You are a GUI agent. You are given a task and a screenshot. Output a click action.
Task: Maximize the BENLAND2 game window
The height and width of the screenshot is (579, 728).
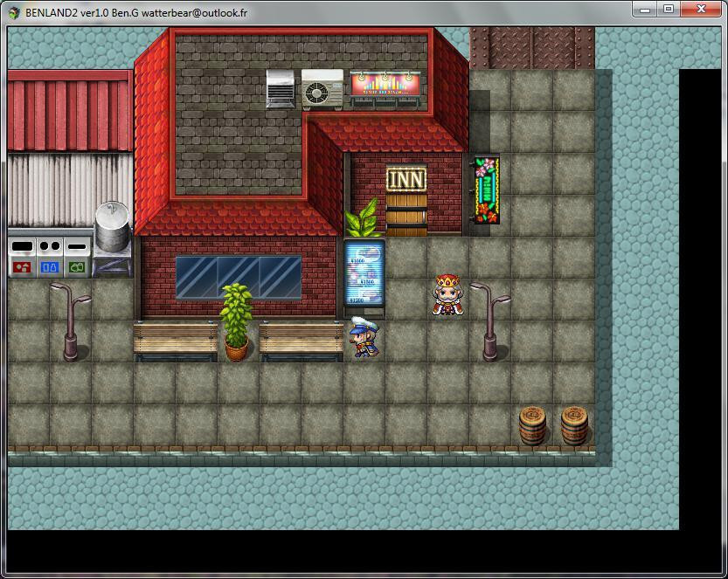point(669,10)
